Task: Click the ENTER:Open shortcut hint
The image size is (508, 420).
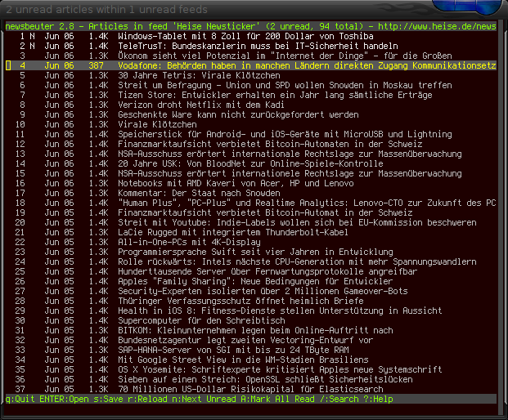Action: pos(64,399)
